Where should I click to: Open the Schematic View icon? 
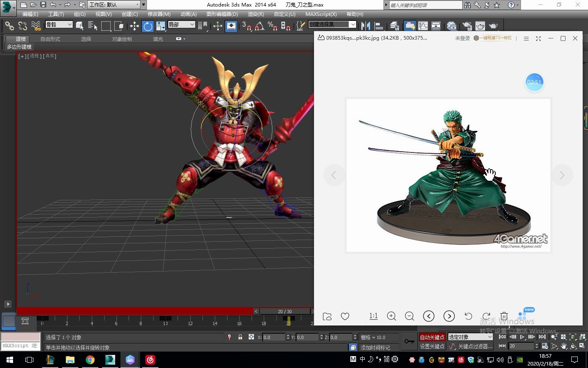coord(436,26)
